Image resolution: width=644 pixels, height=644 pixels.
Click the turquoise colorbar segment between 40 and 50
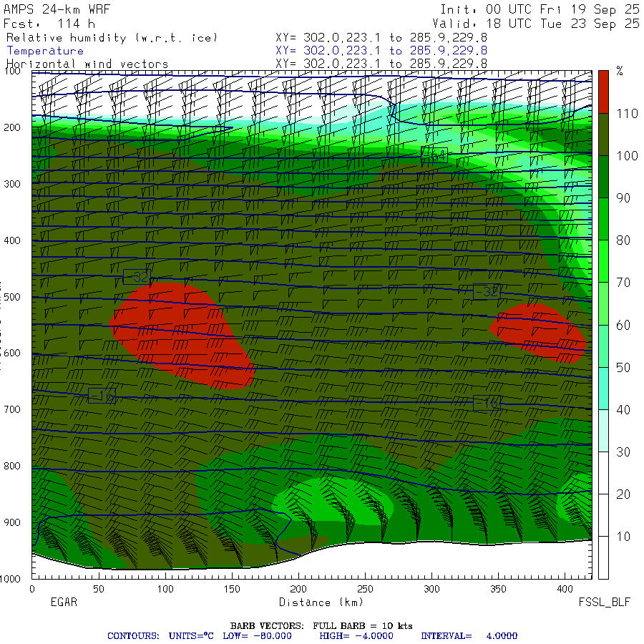[x=603, y=388]
